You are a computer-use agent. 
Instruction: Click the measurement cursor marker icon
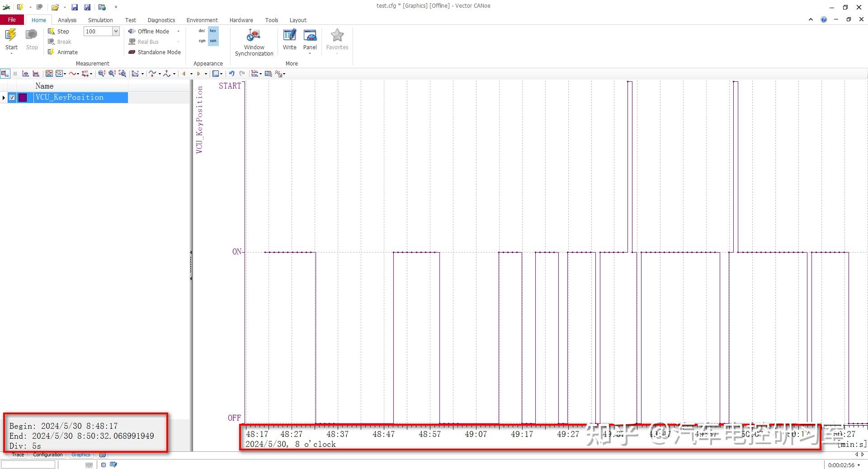25,74
